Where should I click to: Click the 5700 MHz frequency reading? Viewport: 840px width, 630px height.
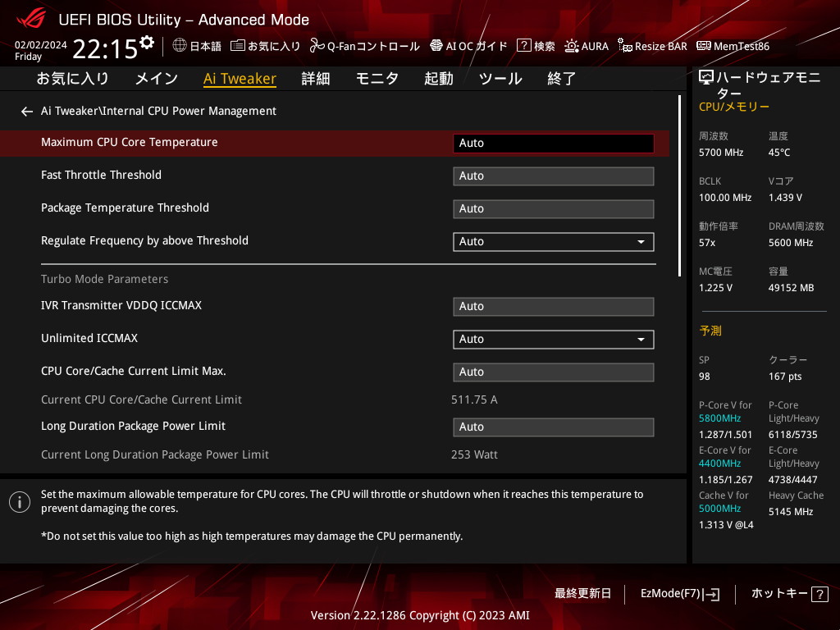click(x=720, y=153)
